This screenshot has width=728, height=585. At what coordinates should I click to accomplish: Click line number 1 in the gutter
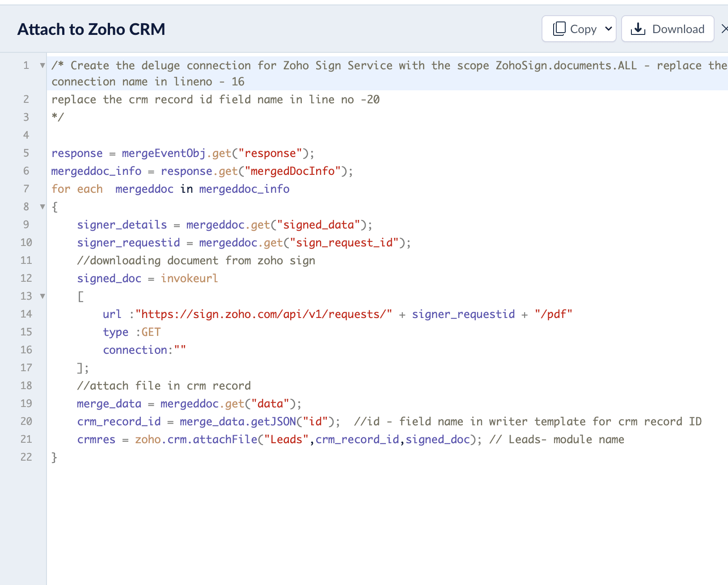coord(26,66)
